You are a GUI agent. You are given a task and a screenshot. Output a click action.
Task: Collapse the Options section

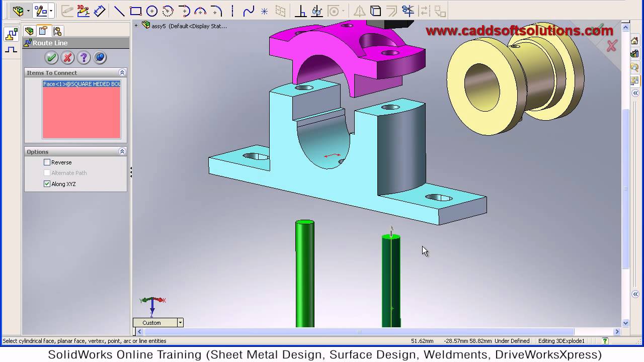(x=122, y=151)
